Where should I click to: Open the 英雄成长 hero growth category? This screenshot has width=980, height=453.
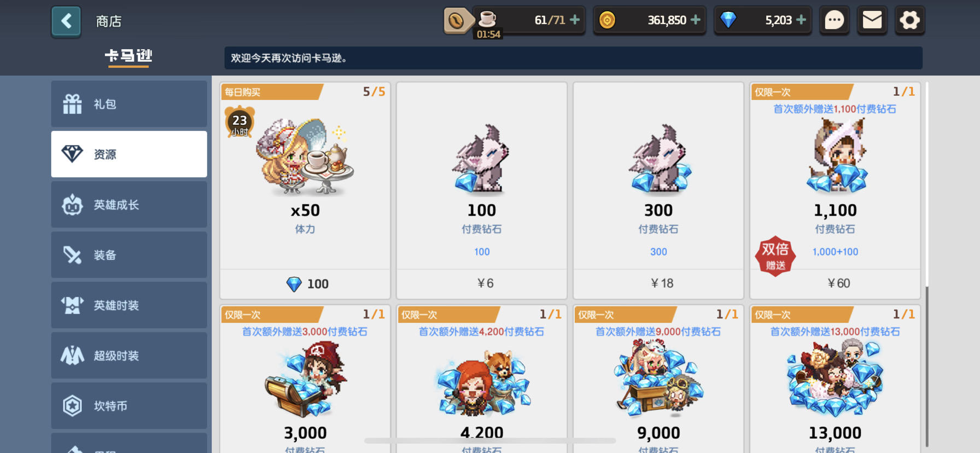point(129,205)
